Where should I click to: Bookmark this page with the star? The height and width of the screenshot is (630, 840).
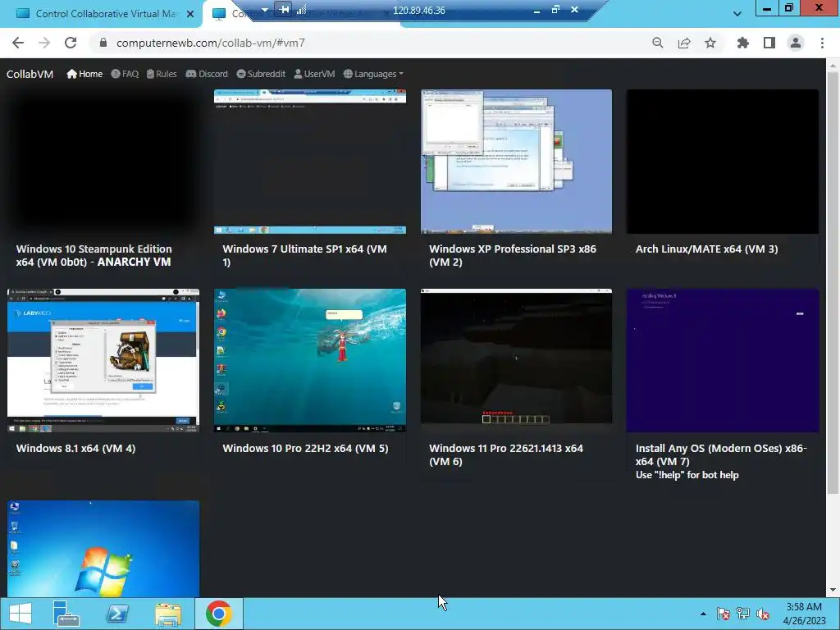pos(710,43)
